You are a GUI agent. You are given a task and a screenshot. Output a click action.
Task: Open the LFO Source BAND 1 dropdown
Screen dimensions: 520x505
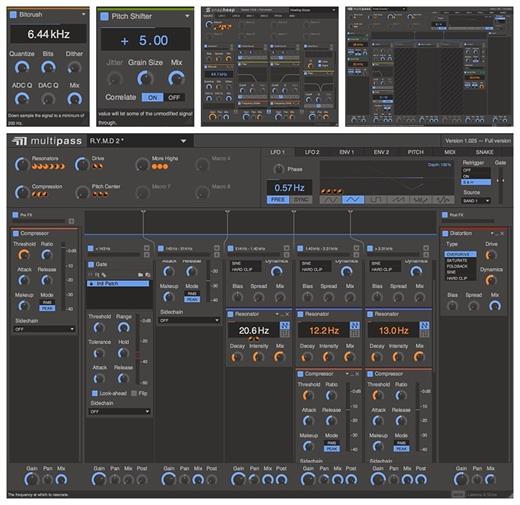[x=476, y=201]
